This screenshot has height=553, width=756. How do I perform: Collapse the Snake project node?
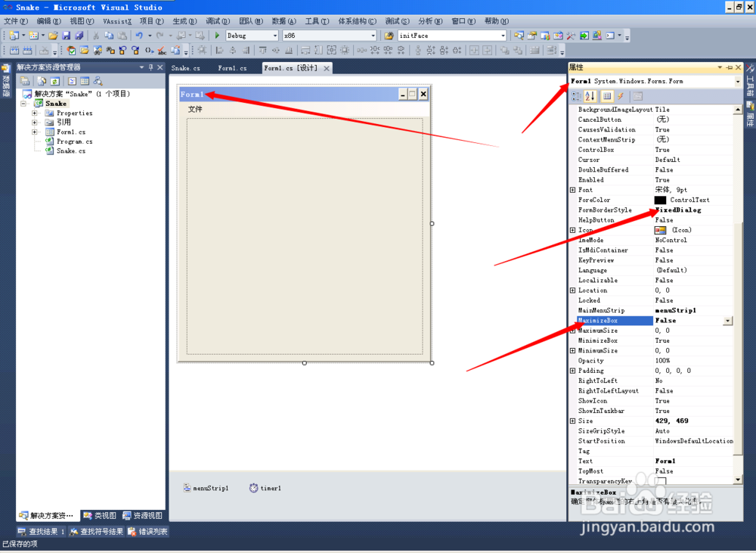(23, 104)
